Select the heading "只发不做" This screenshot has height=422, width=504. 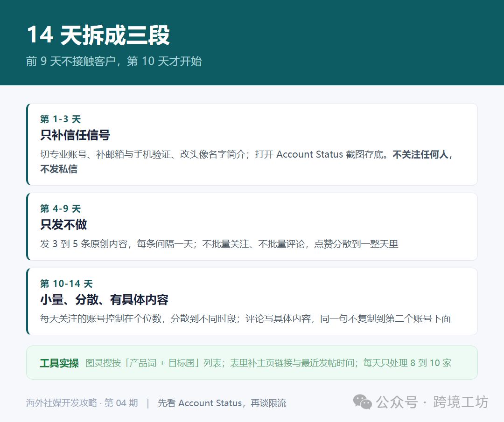[x=63, y=224]
